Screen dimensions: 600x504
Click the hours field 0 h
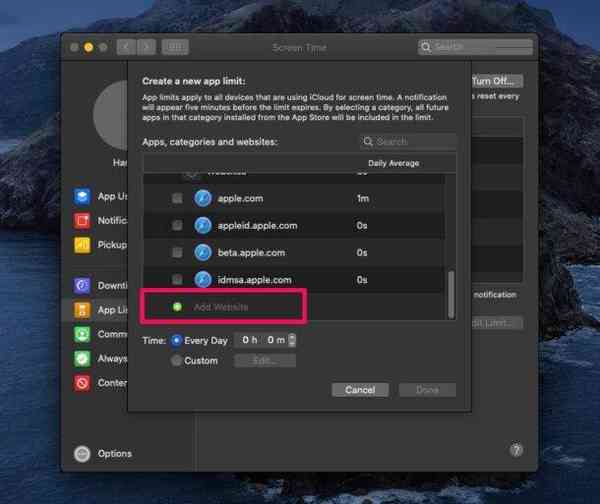(x=249, y=340)
